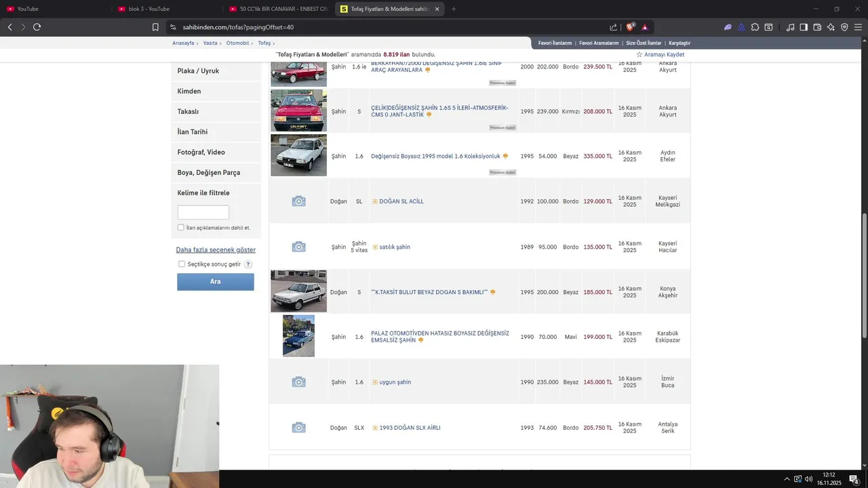Image resolution: width=868 pixels, height=488 pixels.
Task: Open the volume speaker tray icon
Action: [x=808, y=479]
